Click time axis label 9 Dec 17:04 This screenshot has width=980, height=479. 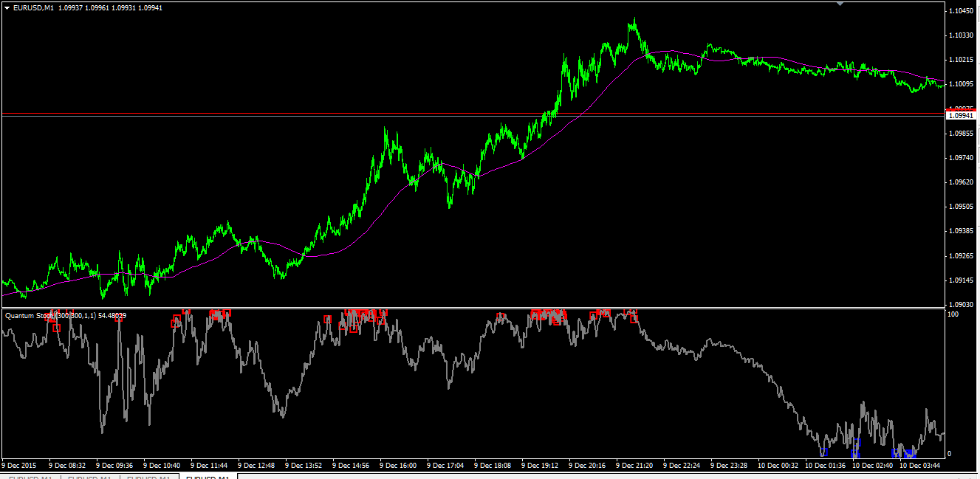pyautogui.click(x=445, y=466)
